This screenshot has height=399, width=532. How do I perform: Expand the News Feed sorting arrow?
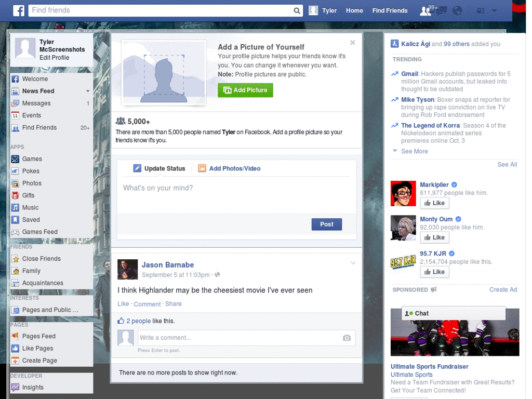(88, 91)
